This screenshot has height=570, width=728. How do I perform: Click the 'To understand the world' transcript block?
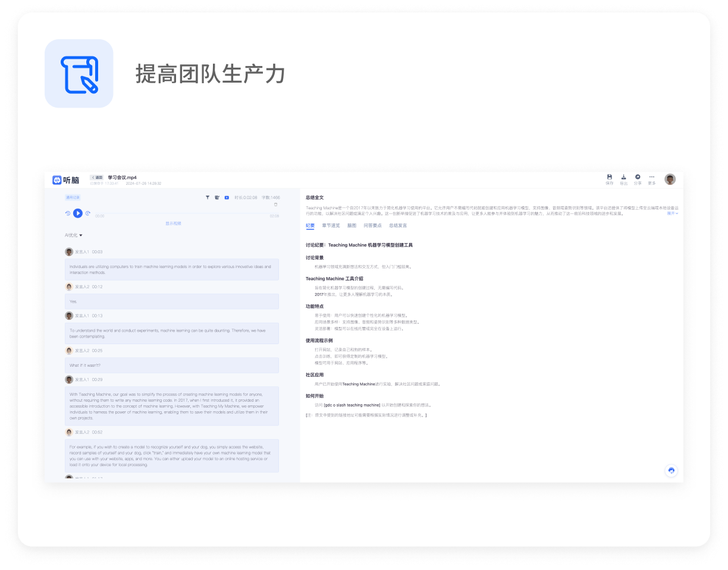pos(172,333)
